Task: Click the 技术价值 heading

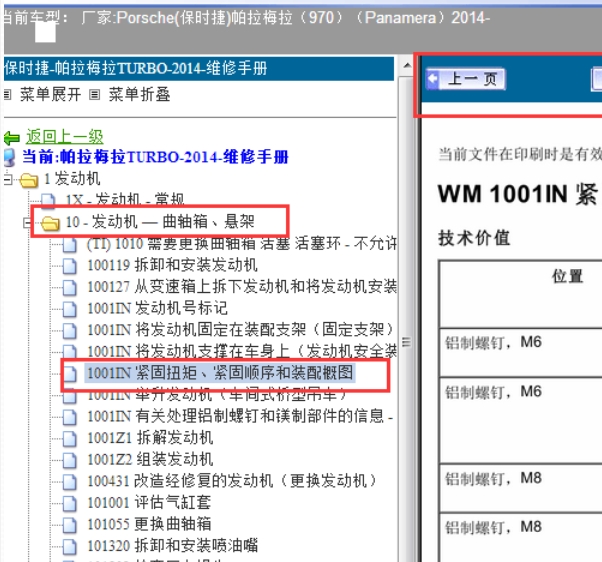Action: coord(474,238)
